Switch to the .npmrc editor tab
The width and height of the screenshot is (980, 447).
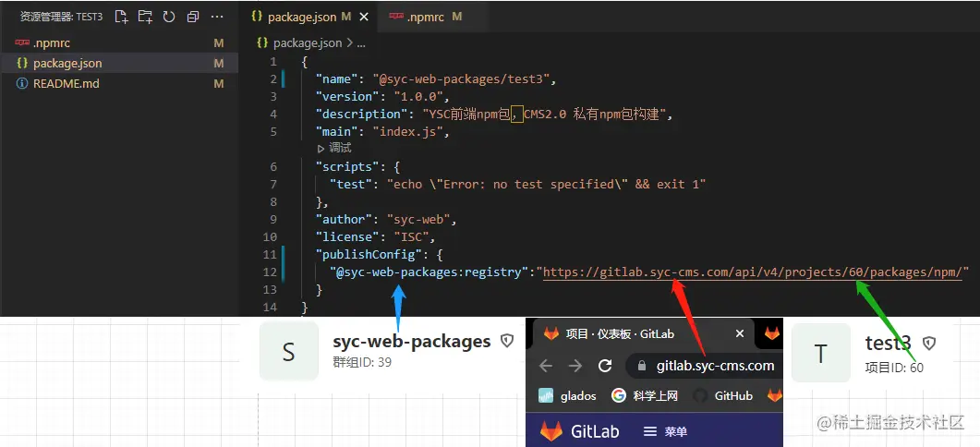point(425,17)
